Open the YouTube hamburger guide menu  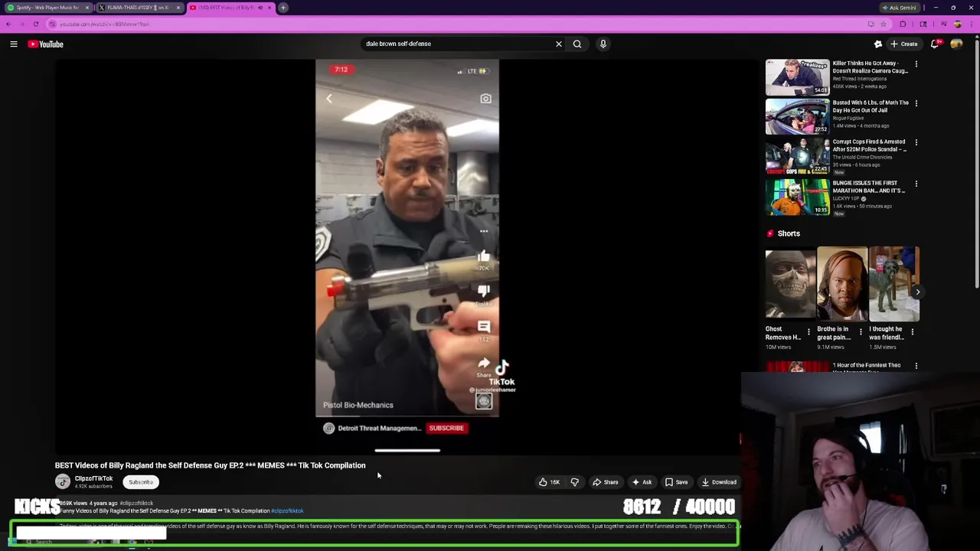coord(14,44)
